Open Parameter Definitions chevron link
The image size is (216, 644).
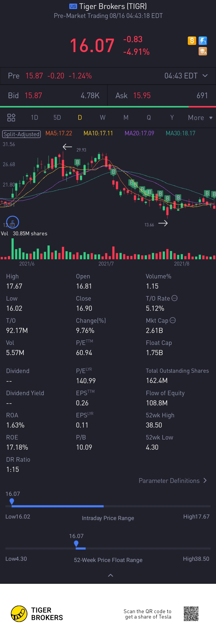(x=172, y=481)
